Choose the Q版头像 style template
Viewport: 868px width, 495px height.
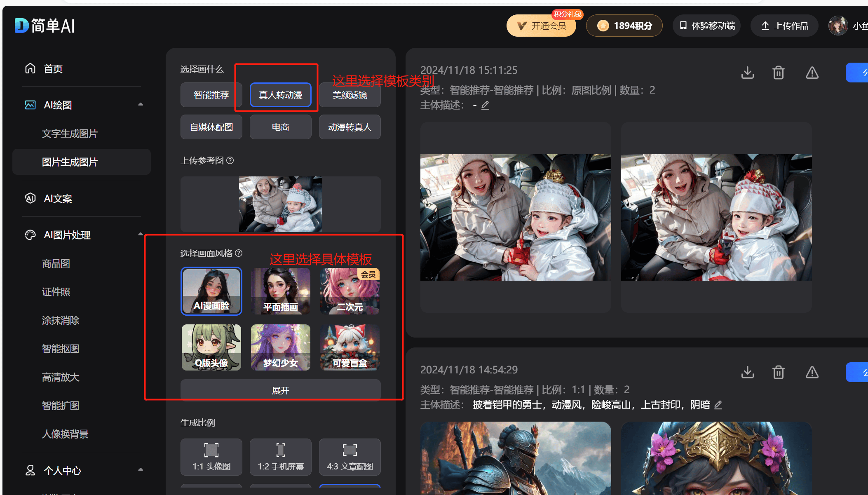pos(211,347)
